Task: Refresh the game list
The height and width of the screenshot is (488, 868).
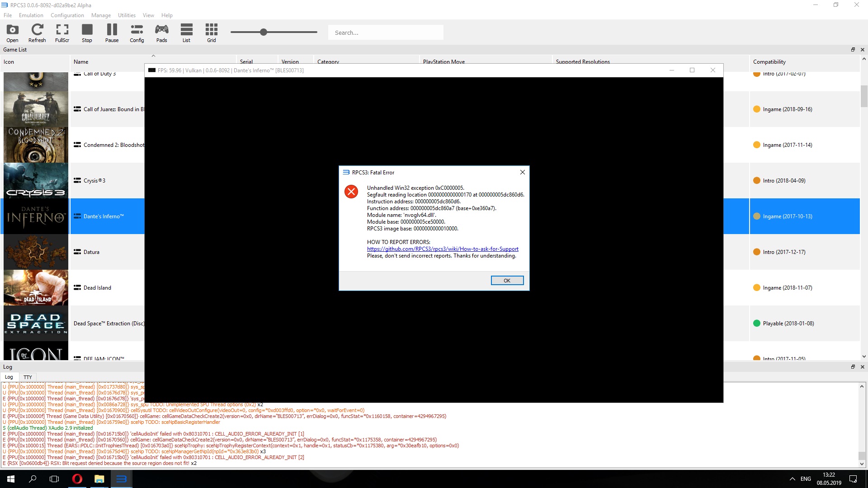Action: coord(37,33)
